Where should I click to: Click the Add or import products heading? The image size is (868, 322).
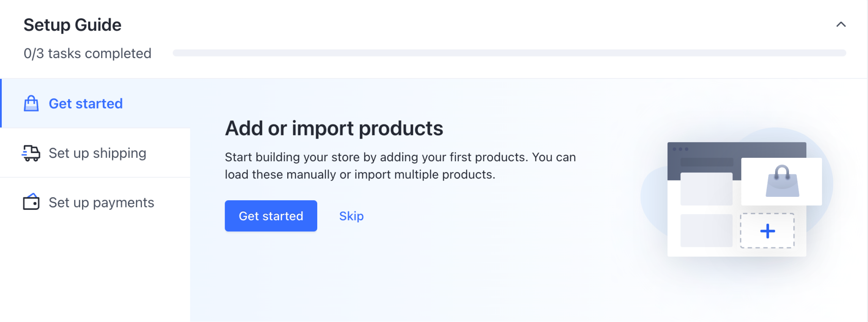pyautogui.click(x=334, y=128)
